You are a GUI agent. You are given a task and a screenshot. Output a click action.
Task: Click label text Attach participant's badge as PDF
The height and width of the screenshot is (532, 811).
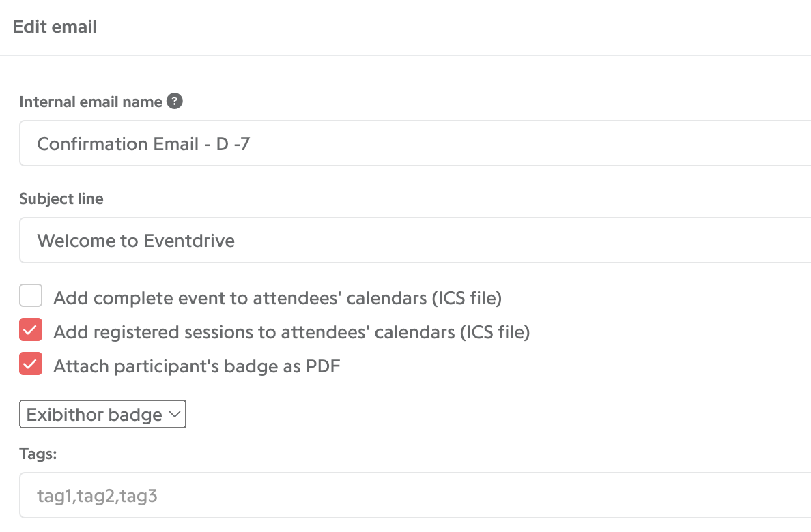pos(197,366)
